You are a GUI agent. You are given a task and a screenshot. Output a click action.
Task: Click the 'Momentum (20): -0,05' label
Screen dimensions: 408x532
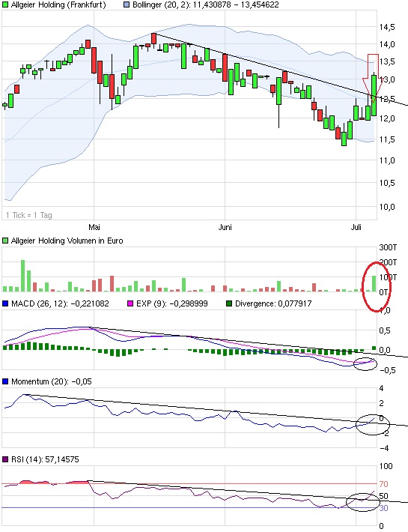coord(52,381)
